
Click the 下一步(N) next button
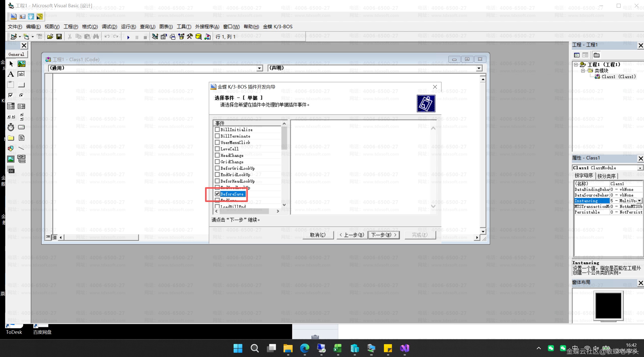(384, 235)
